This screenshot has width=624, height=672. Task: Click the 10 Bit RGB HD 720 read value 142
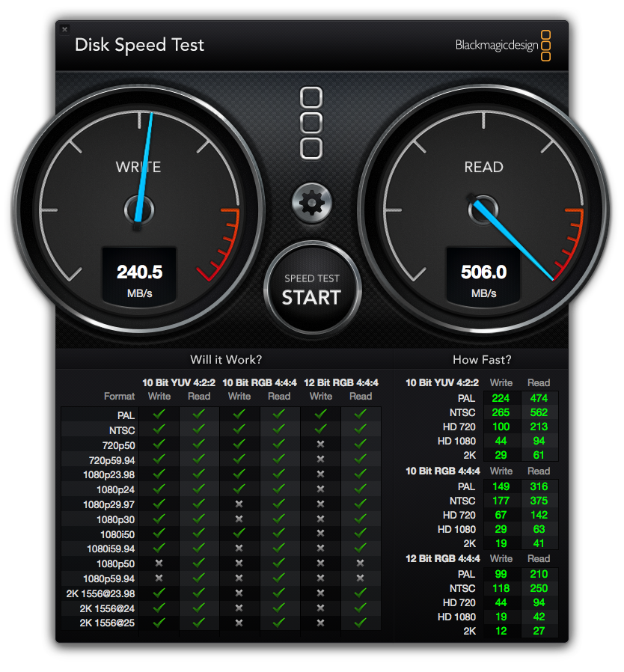click(x=539, y=515)
